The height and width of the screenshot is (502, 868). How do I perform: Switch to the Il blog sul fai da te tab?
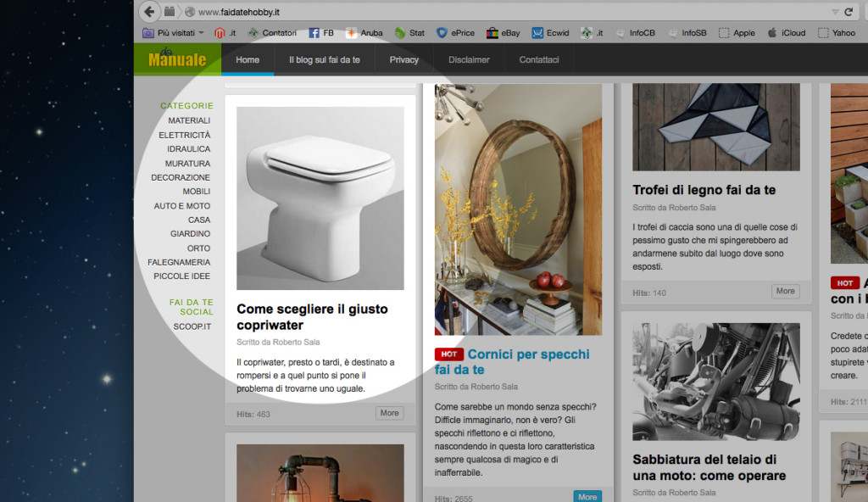click(x=324, y=59)
